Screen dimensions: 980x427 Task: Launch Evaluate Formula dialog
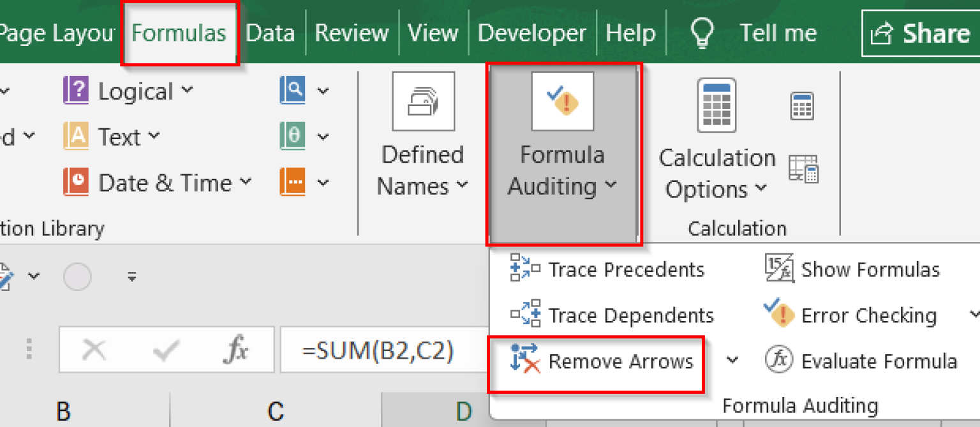[x=879, y=361]
